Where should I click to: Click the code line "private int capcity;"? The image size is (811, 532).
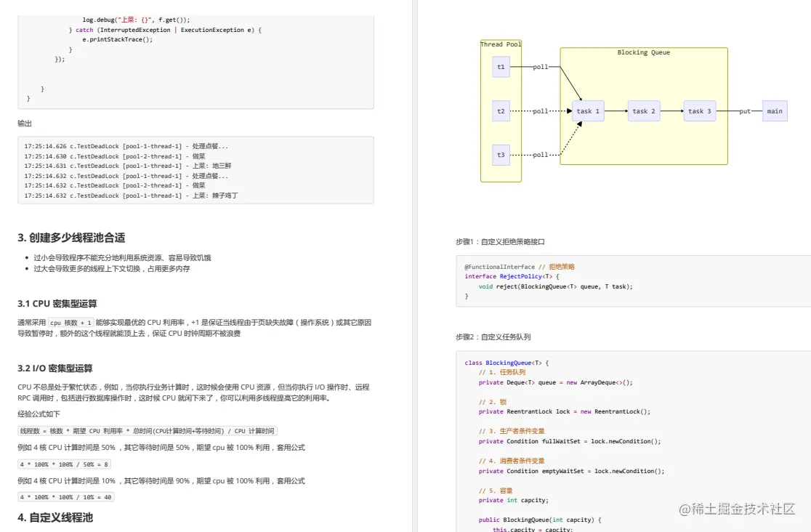514,500
